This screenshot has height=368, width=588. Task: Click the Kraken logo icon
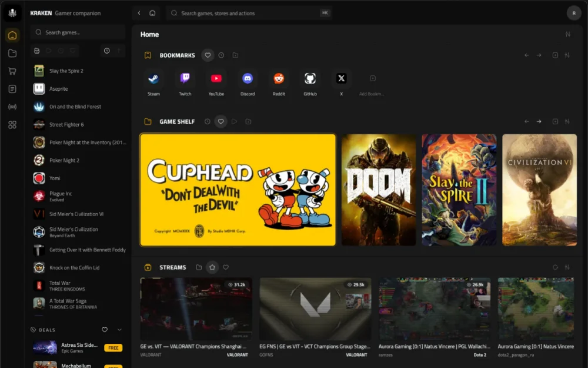[12, 13]
